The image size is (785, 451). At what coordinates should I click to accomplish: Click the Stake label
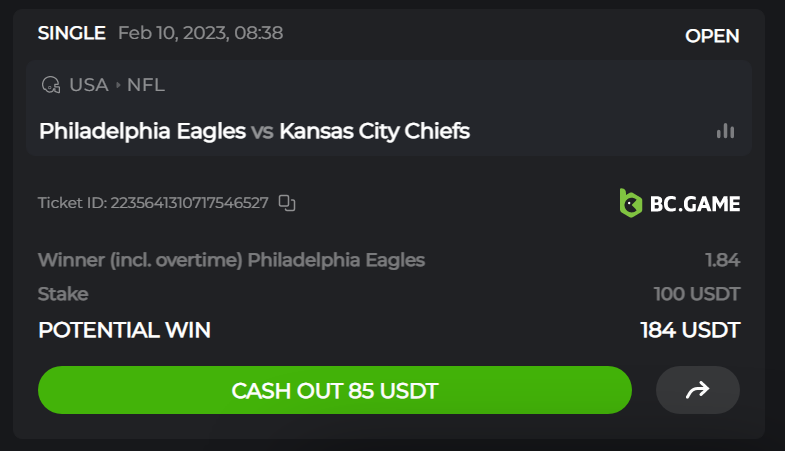coord(63,294)
